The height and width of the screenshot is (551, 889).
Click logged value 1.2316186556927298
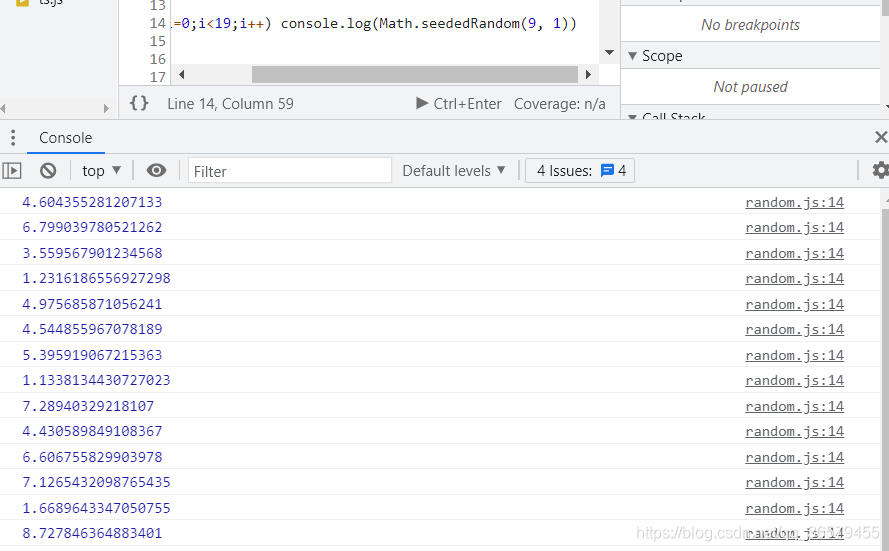tap(96, 278)
